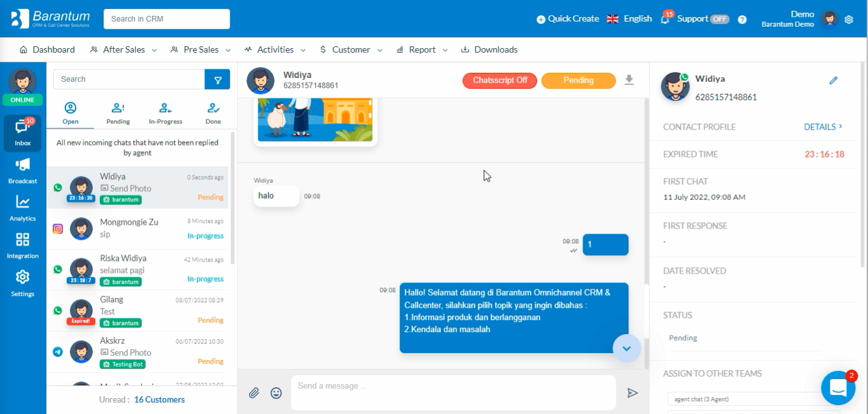
Task: Open Broadcast in sidebar
Action: (23, 171)
